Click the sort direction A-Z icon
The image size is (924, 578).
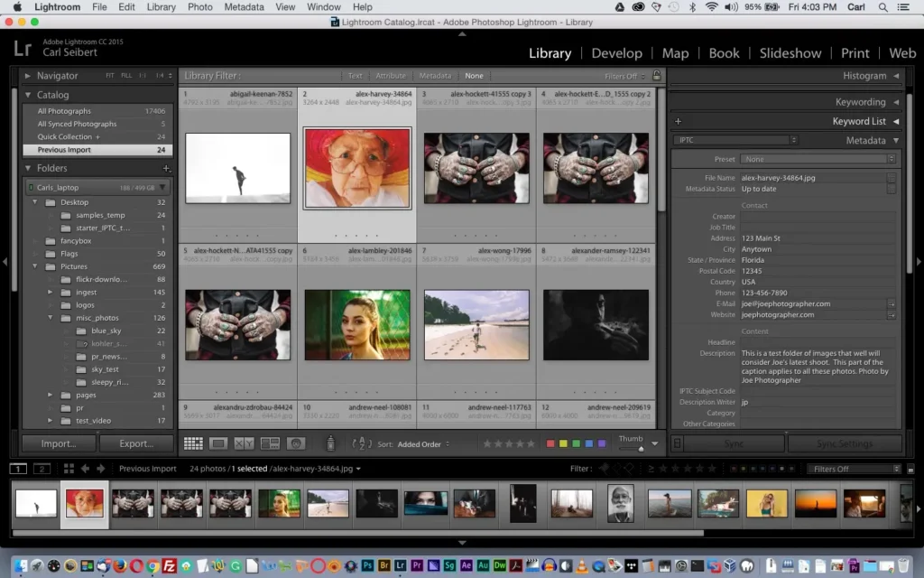(362, 443)
